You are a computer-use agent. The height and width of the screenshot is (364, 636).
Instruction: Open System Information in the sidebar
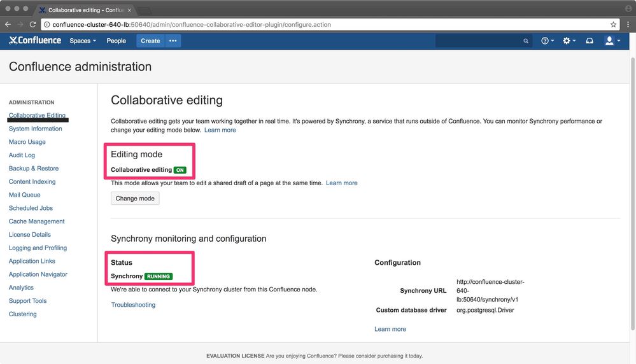[x=35, y=129]
